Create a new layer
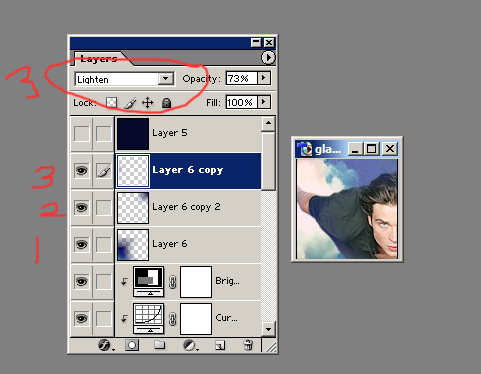This screenshot has width=481, height=374. click(x=220, y=345)
